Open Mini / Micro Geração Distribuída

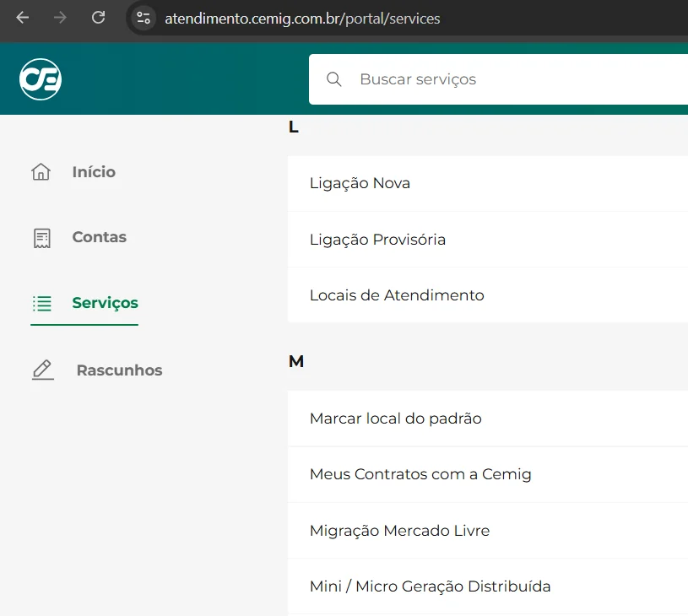pos(487,586)
